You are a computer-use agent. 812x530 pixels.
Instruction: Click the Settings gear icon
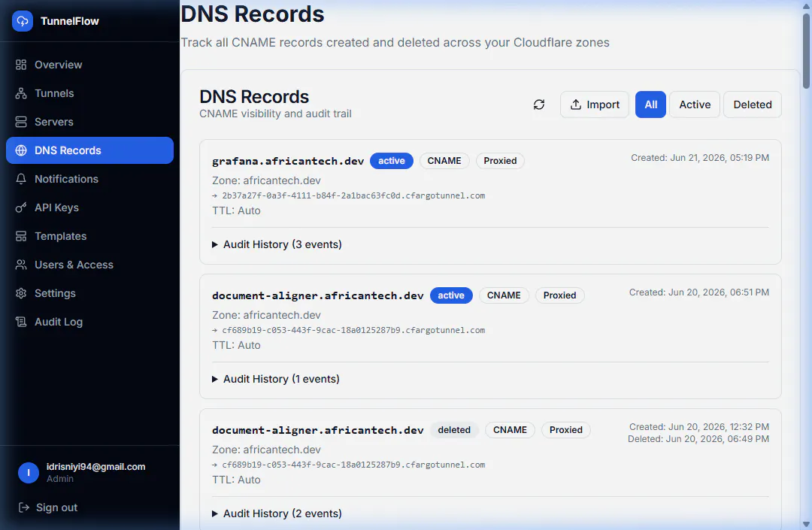[x=21, y=293]
